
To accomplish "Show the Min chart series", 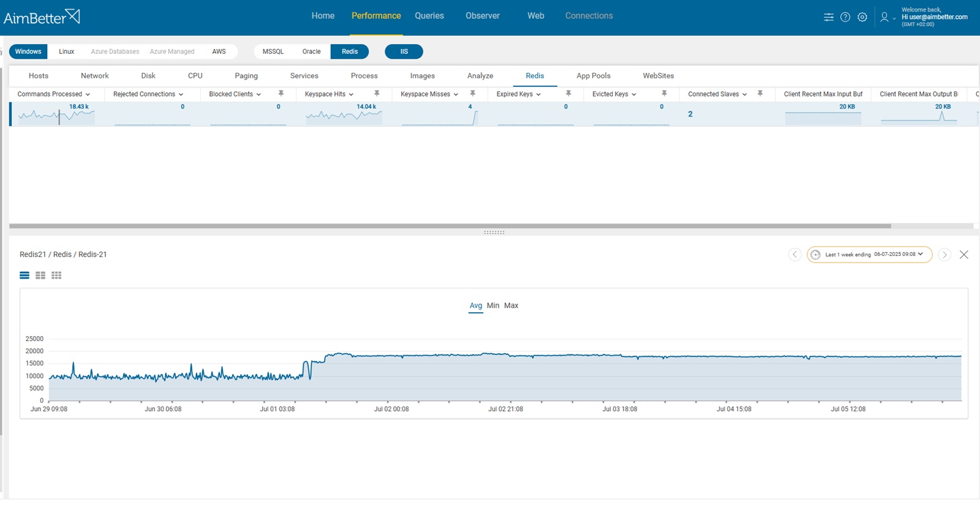I will [x=493, y=305].
